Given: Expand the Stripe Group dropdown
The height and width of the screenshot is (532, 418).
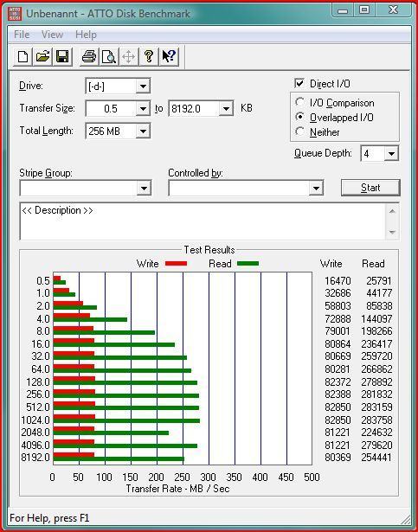Looking at the screenshot, I should tap(144, 189).
